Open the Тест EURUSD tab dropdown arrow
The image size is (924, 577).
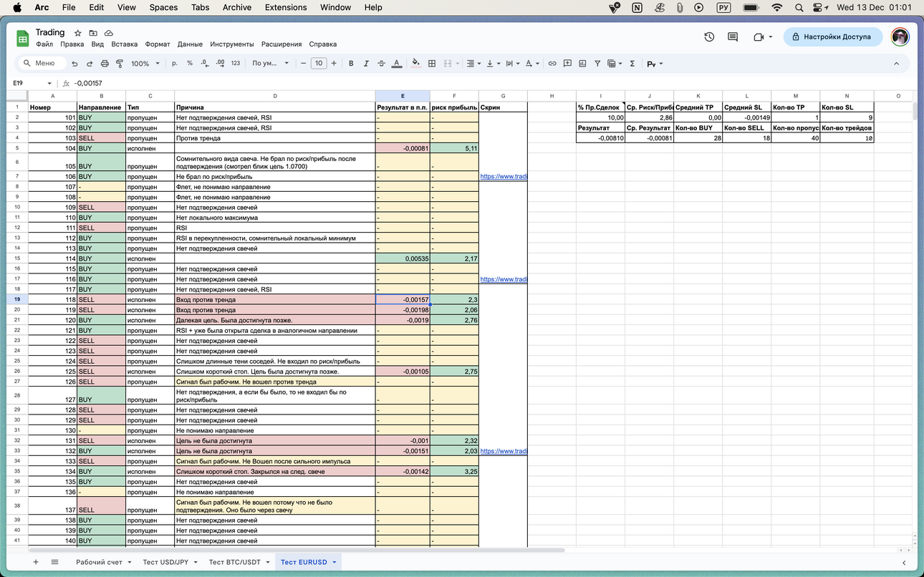click(335, 562)
